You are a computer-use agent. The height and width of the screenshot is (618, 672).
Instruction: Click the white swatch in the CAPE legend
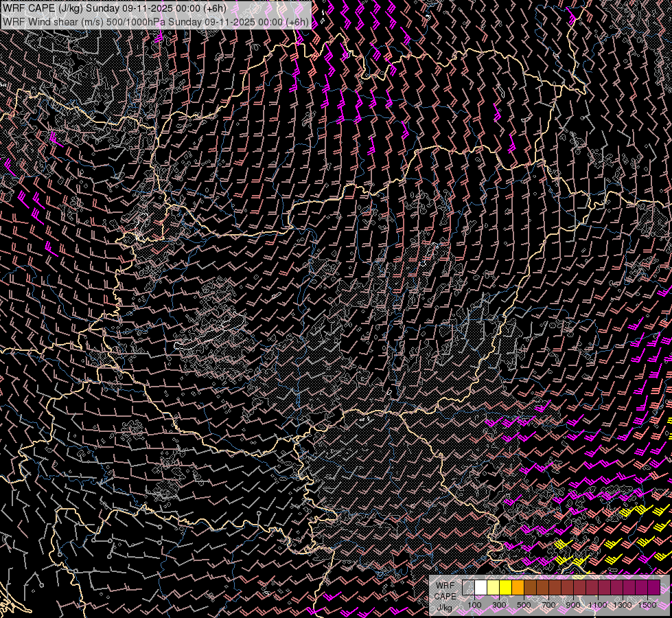[481, 587]
